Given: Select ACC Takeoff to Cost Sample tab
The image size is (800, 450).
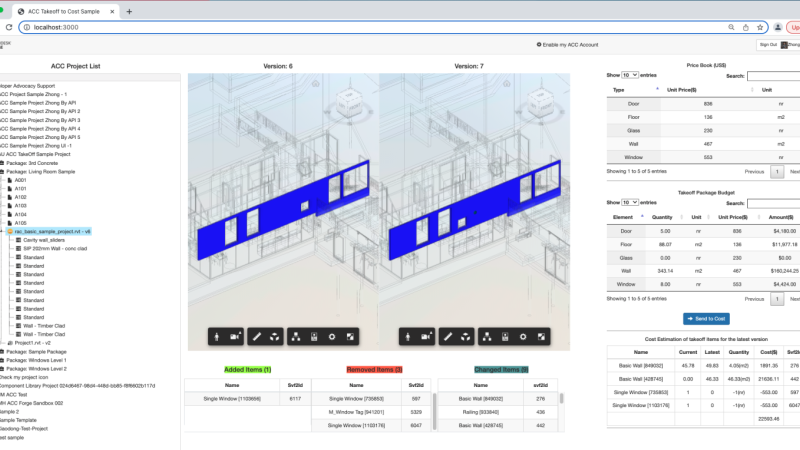Looking at the screenshot, I should [x=65, y=11].
